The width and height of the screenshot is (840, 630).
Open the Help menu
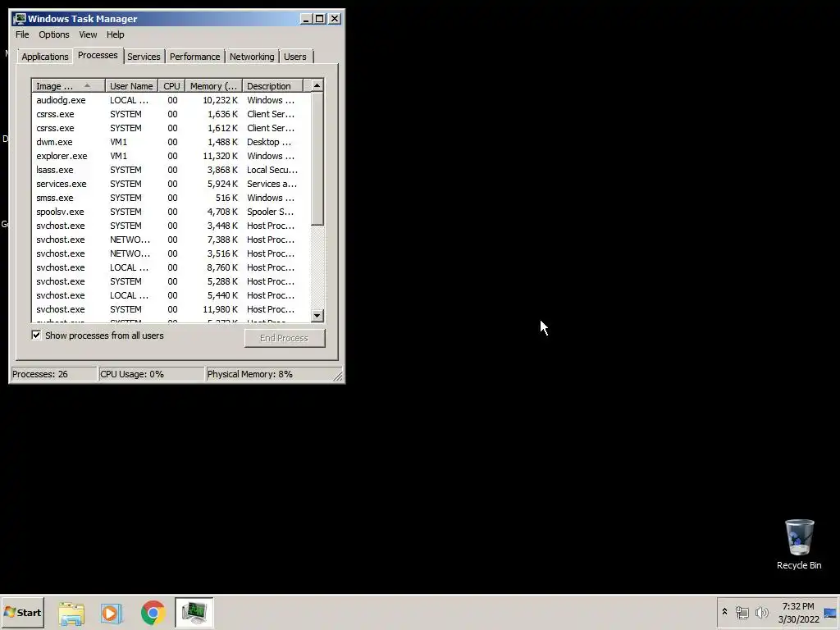click(115, 34)
